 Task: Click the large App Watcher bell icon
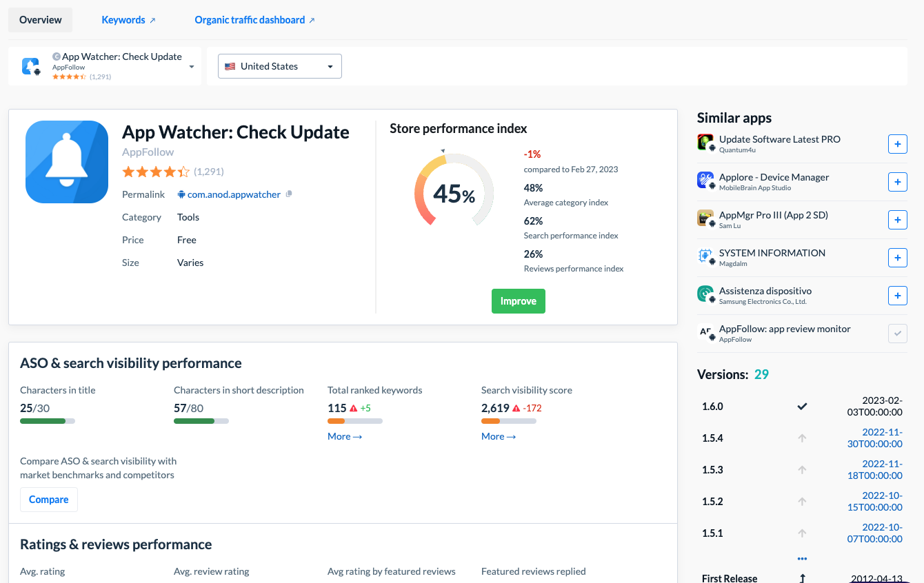pos(67,162)
